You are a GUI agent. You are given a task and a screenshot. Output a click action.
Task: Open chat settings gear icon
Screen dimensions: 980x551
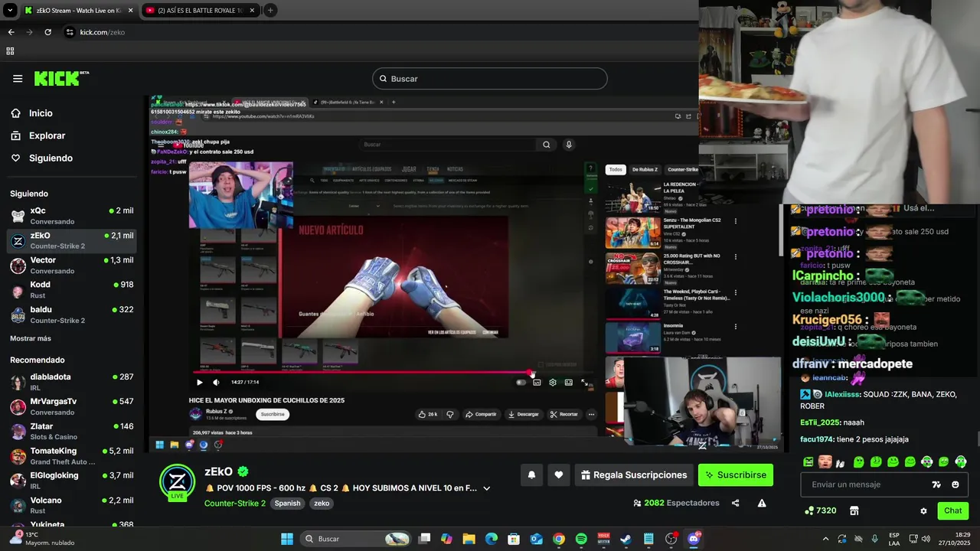[923, 510]
